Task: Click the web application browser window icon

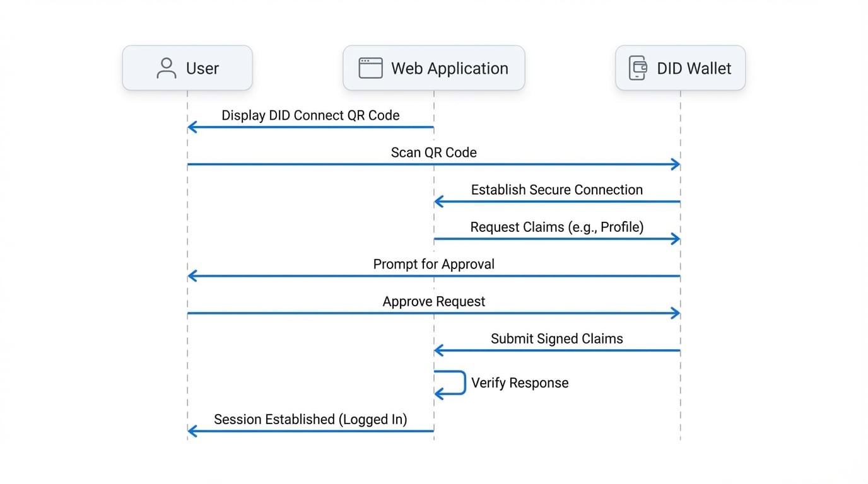Action: 370,68
